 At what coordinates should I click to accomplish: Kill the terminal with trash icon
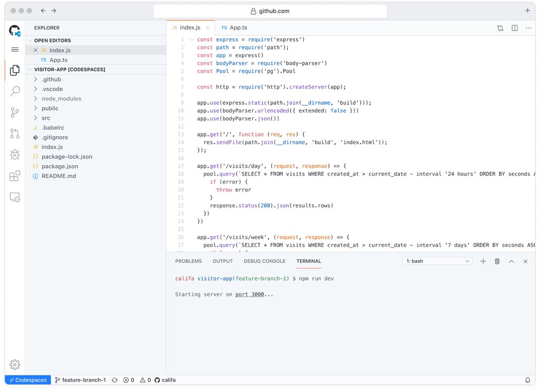(x=497, y=262)
